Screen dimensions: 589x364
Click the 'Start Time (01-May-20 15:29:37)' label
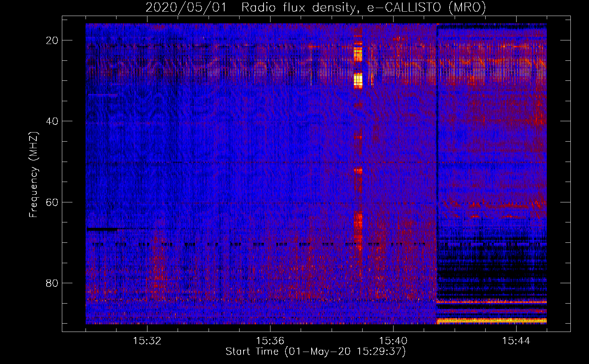(316, 352)
